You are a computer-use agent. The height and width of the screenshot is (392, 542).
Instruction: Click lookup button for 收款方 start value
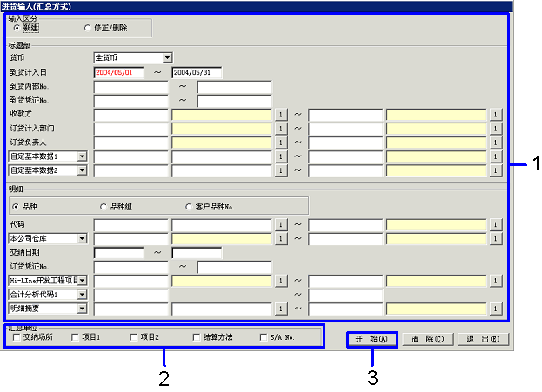(281, 114)
